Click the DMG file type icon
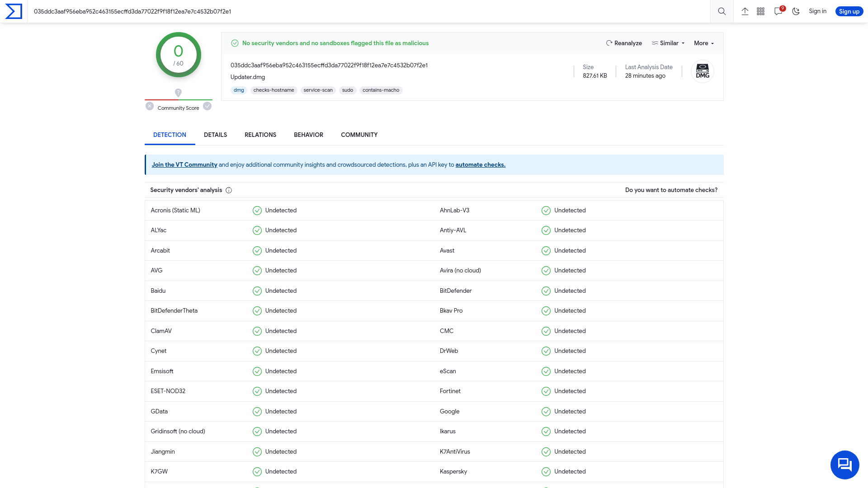Image resolution: width=868 pixels, height=488 pixels. pyautogui.click(x=702, y=71)
